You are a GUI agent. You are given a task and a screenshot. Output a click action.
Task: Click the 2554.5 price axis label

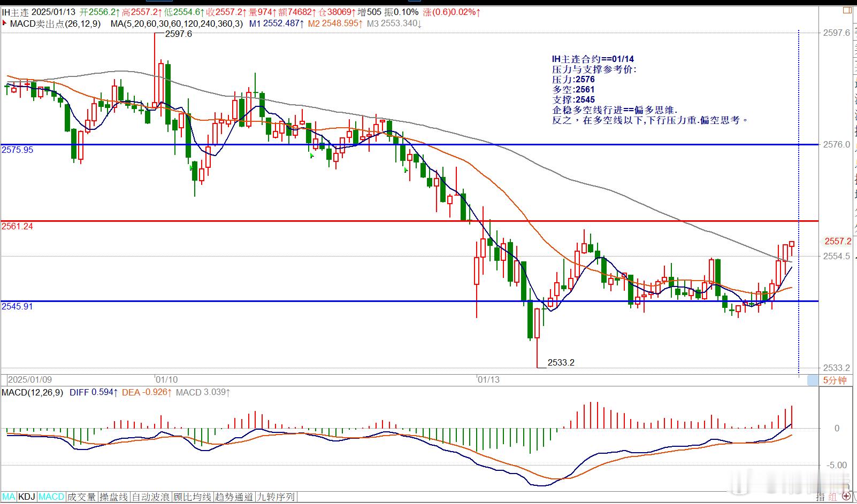(836, 257)
